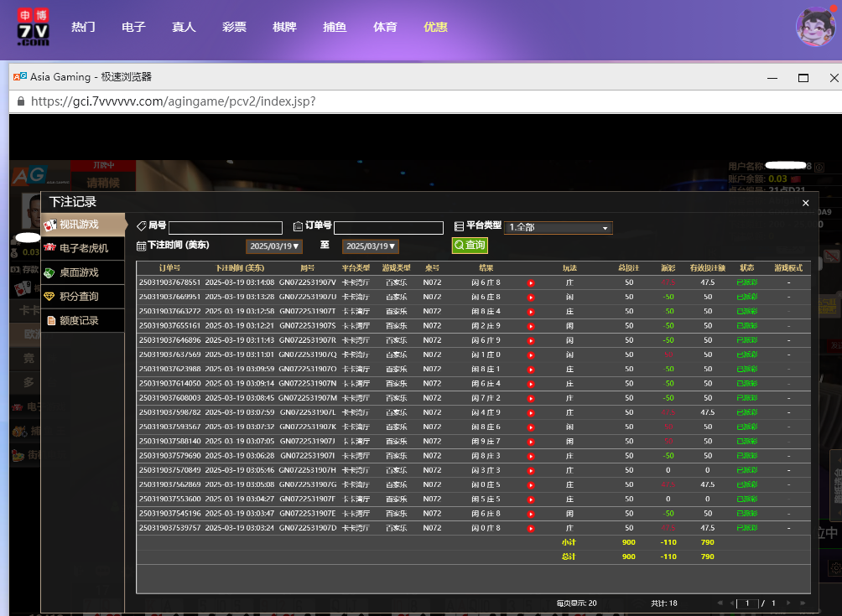Click the search icon on 查询 button
Image resolution: width=842 pixels, height=616 pixels.
click(x=459, y=246)
